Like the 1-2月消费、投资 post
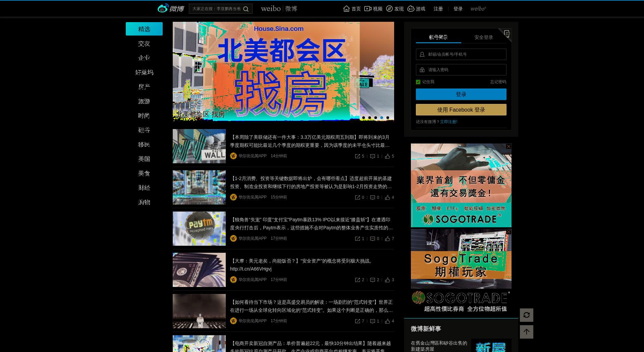The width and height of the screenshot is (644, 352). coord(387,197)
